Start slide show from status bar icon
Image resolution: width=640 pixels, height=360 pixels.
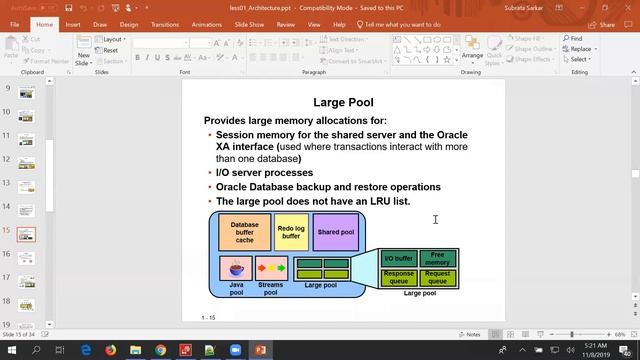point(540,334)
